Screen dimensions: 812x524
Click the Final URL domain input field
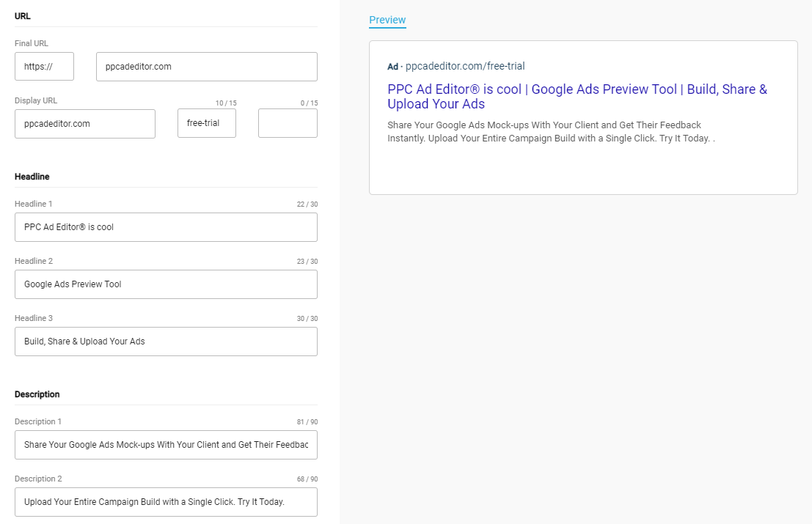(x=206, y=67)
